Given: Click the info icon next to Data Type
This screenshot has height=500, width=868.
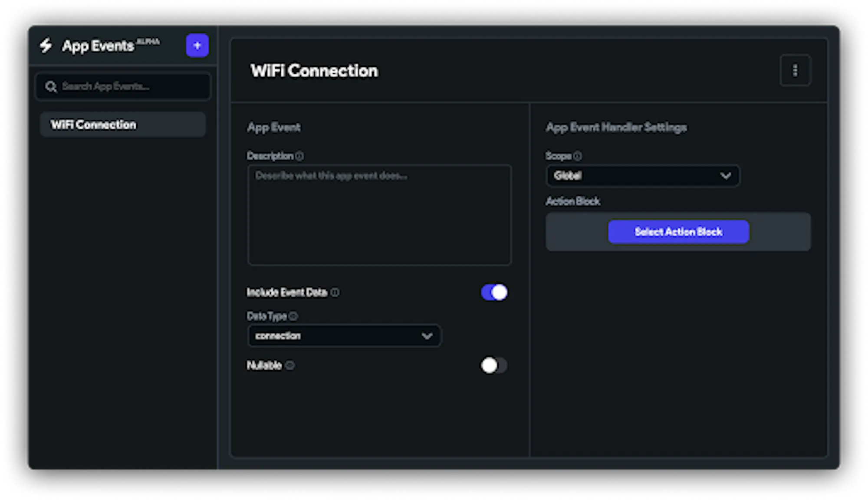Looking at the screenshot, I should [x=293, y=316].
